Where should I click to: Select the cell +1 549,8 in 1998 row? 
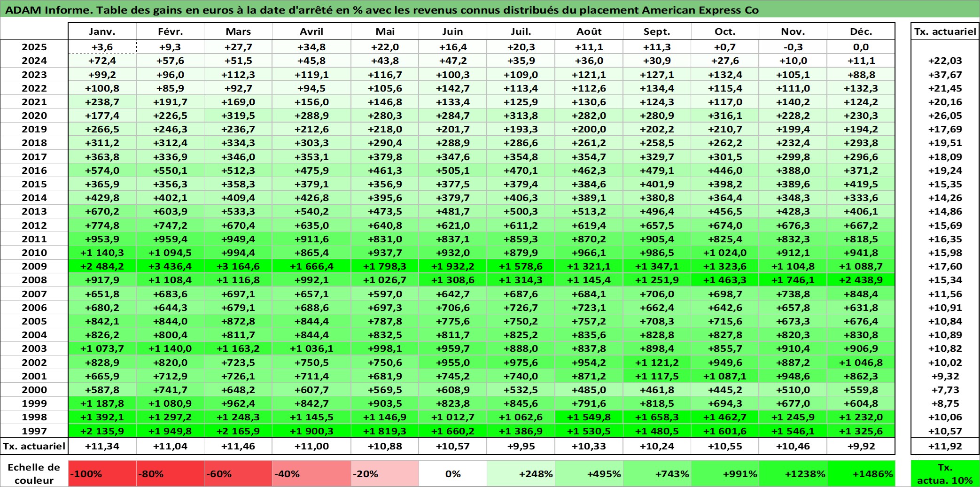tap(589, 417)
